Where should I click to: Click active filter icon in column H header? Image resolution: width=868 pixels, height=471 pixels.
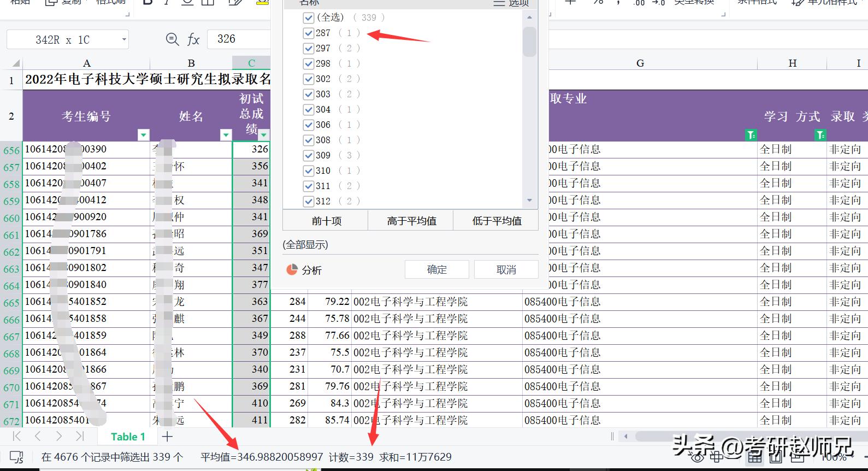pyautogui.click(x=820, y=135)
